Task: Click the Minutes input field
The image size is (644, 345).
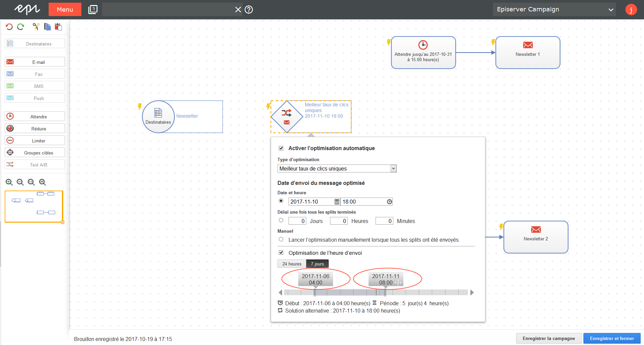Action: pos(384,221)
